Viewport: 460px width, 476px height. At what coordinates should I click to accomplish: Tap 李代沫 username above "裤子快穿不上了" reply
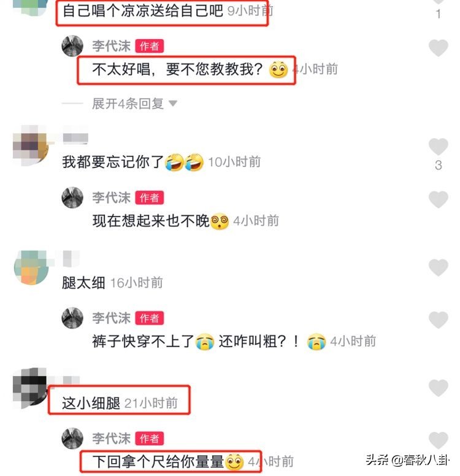[112, 318]
